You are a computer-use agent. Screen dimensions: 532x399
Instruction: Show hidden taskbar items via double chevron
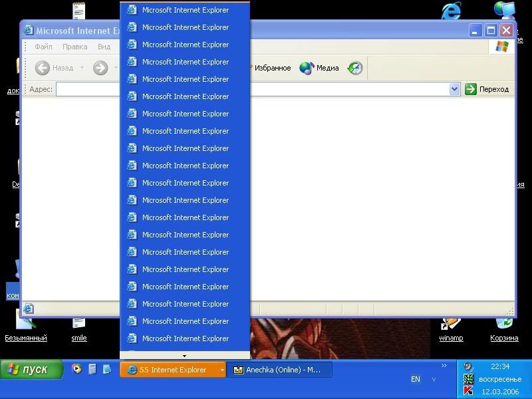444,365
